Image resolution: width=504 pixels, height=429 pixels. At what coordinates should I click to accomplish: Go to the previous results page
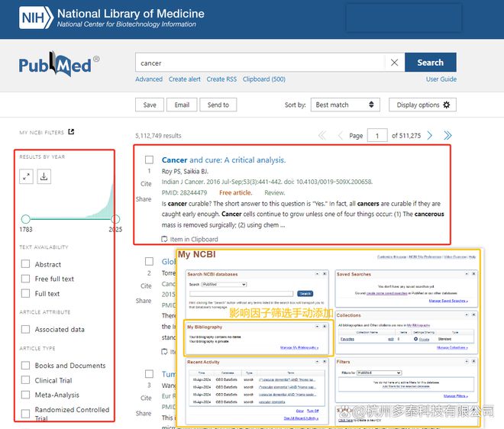tap(340, 136)
